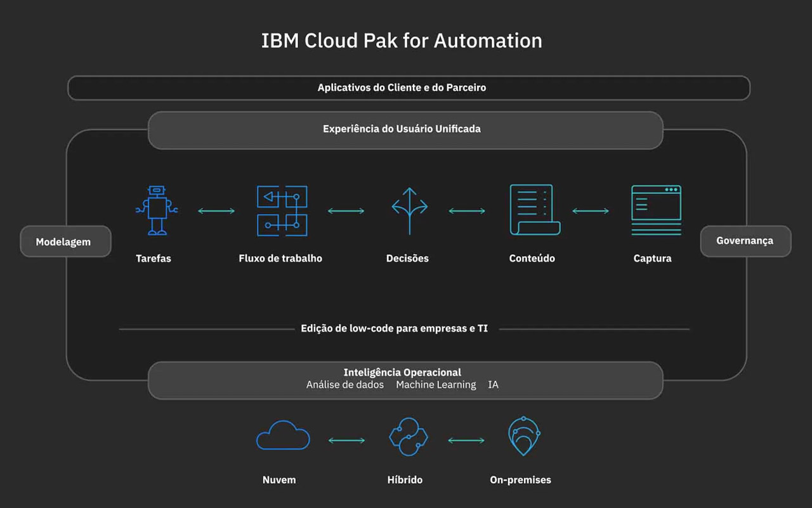Open the Conteúdo document icon
This screenshot has height=508, width=812.
(535, 210)
